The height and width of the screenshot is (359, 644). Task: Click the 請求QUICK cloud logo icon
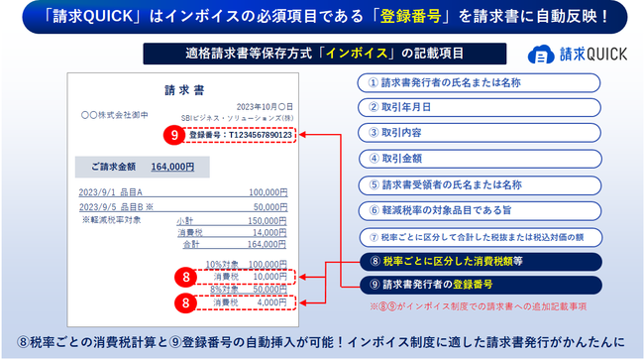(x=541, y=55)
